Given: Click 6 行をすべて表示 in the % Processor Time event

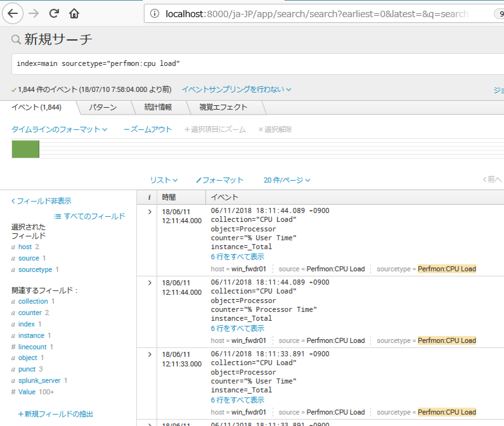Looking at the screenshot, I should coord(238,329).
